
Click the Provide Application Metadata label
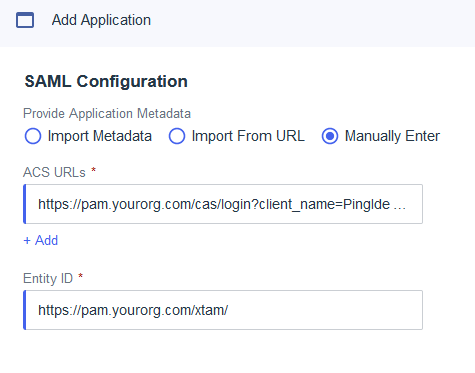coord(107,113)
